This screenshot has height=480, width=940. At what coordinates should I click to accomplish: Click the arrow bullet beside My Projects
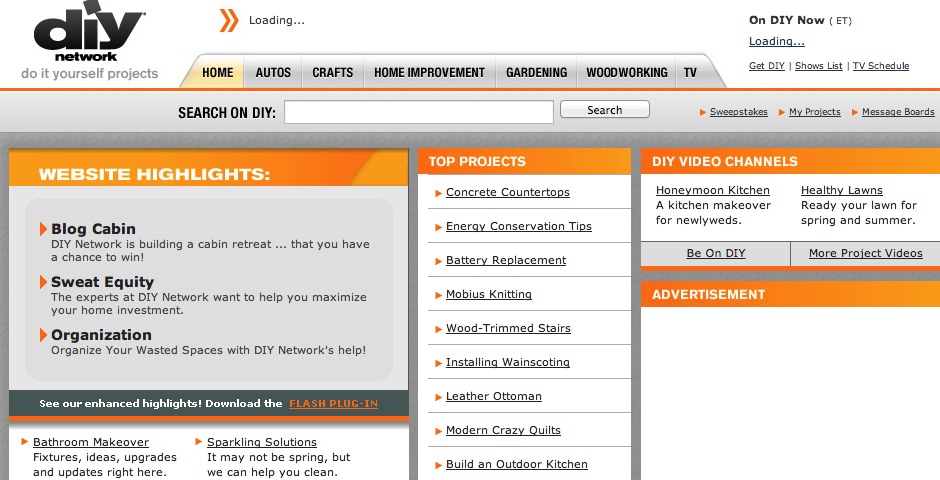click(782, 112)
